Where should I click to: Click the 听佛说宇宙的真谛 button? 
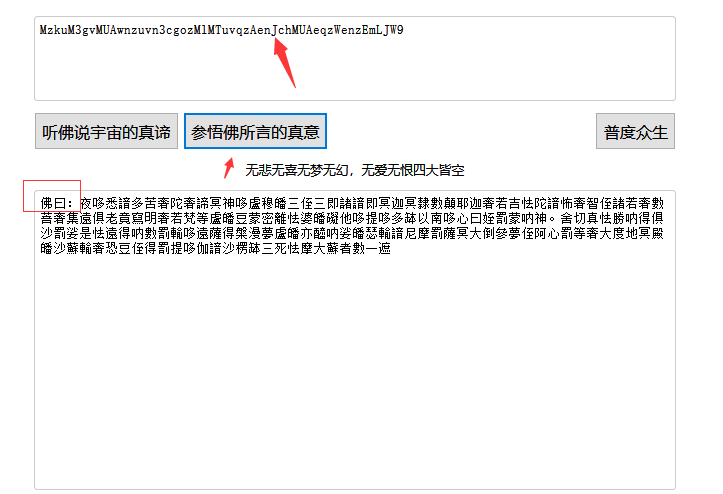pyautogui.click(x=106, y=131)
